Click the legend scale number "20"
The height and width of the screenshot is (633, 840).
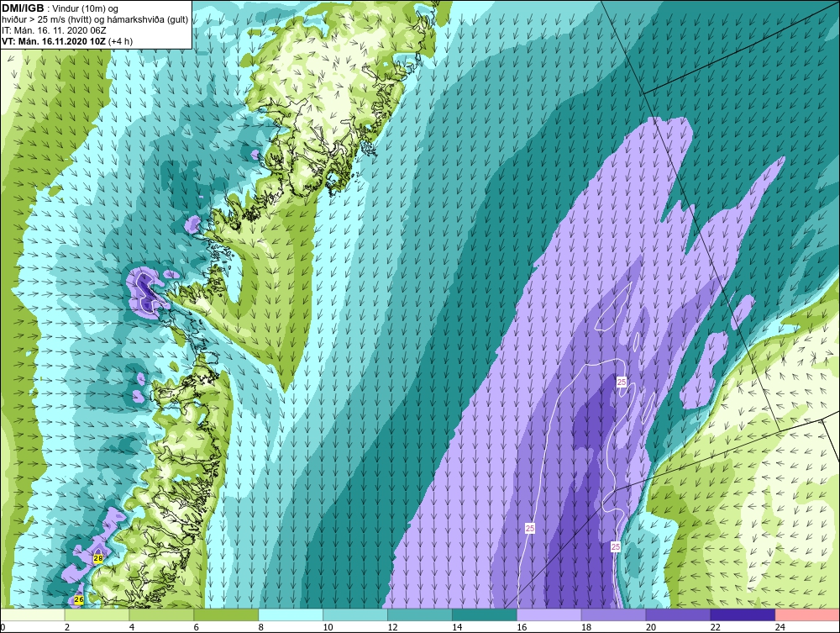tap(651, 627)
